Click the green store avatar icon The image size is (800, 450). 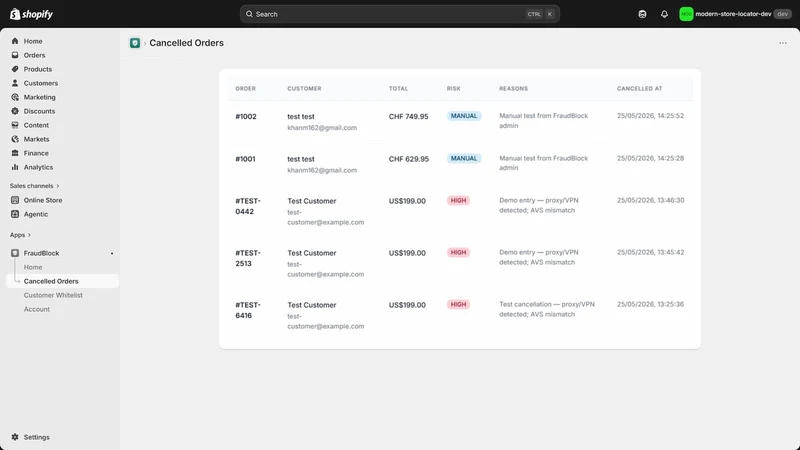pyautogui.click(x=686, y=14)
